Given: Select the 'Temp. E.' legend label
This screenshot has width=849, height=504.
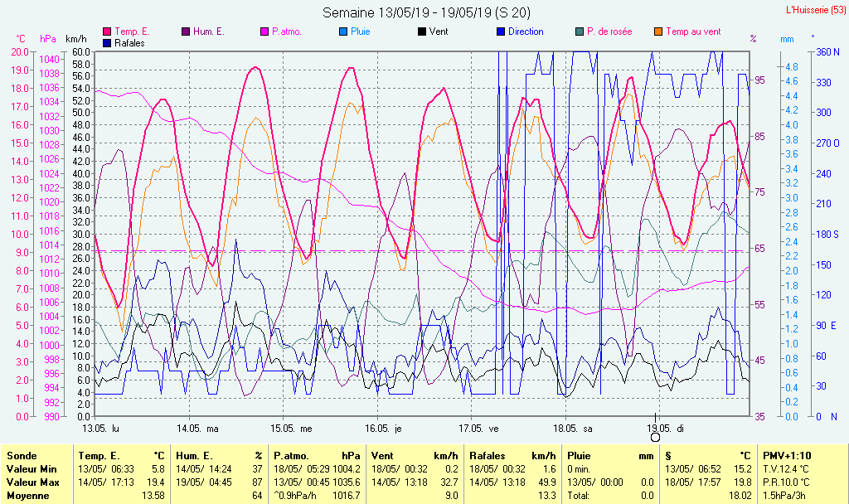Looking at the screenshot, I should [x=132, y=32].
